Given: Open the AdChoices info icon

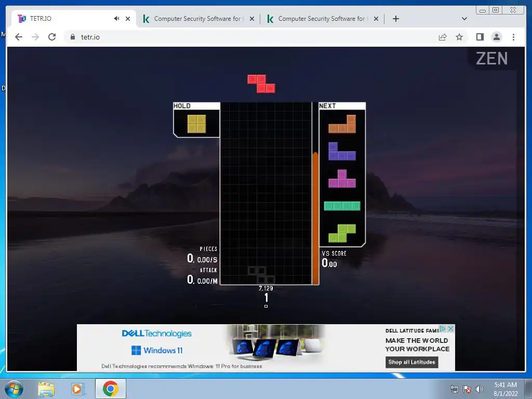Looking at the screenshot, I should pos(443,328).
